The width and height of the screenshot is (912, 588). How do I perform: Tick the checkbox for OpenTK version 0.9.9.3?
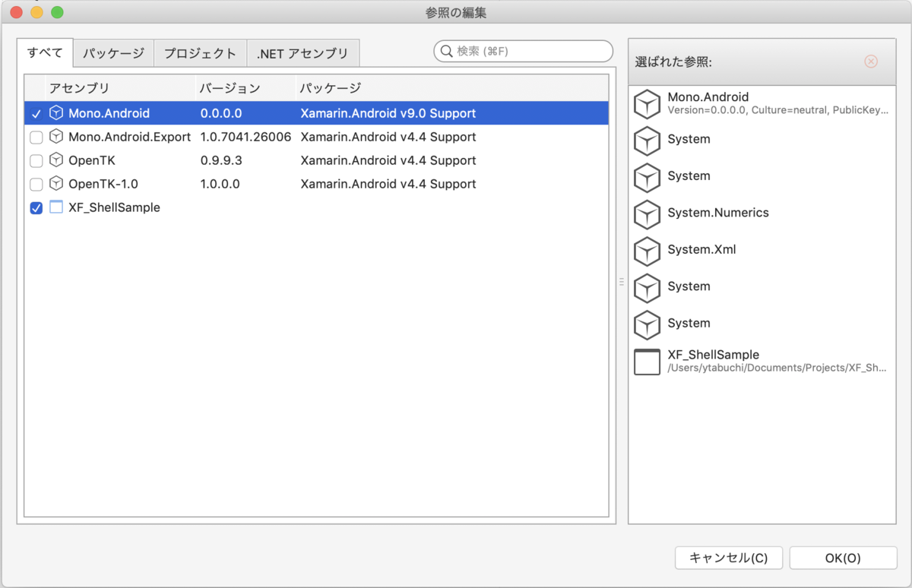tap(36, 161)
